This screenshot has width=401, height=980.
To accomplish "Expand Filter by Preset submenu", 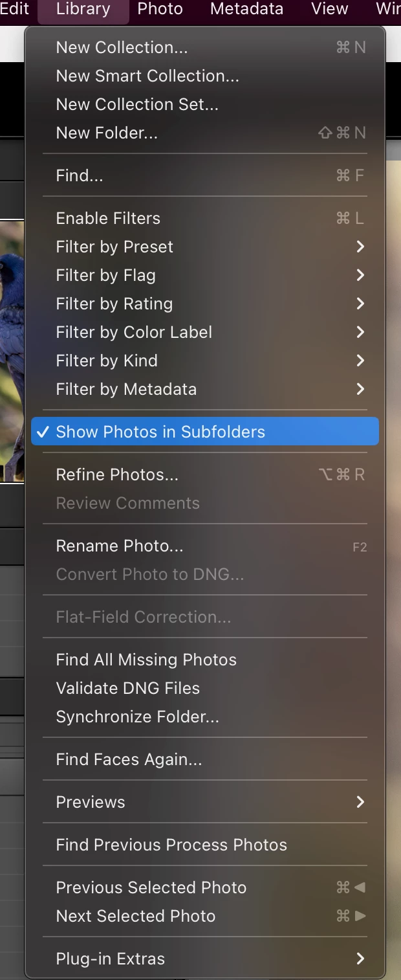I will coord(204,247).
